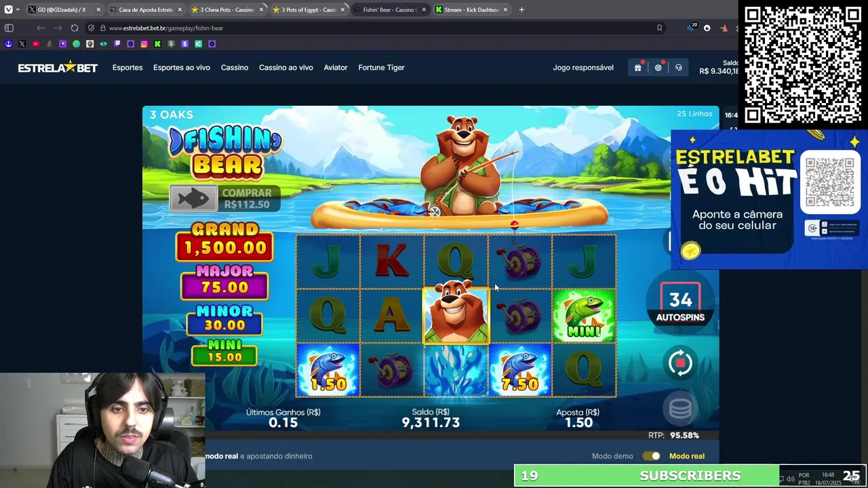
Task: Open Twitch bookmark in bookmarks bar
Action: (117, 43)
